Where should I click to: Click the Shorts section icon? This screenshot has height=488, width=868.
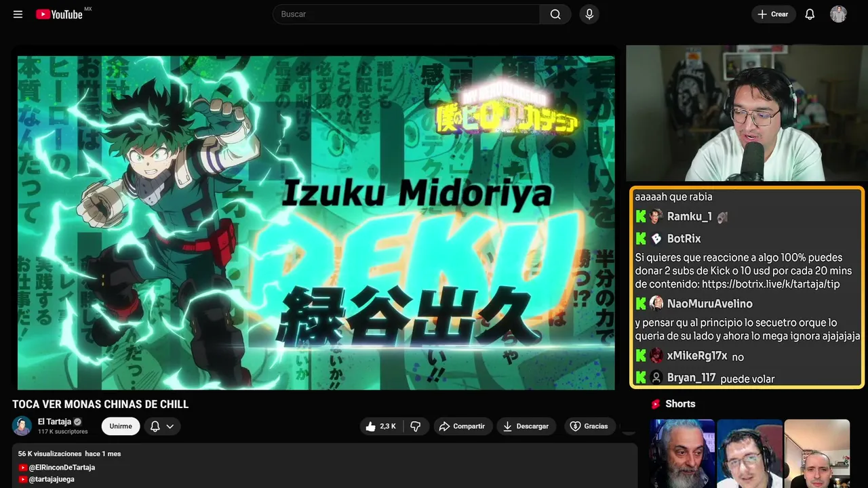(656, 404)
